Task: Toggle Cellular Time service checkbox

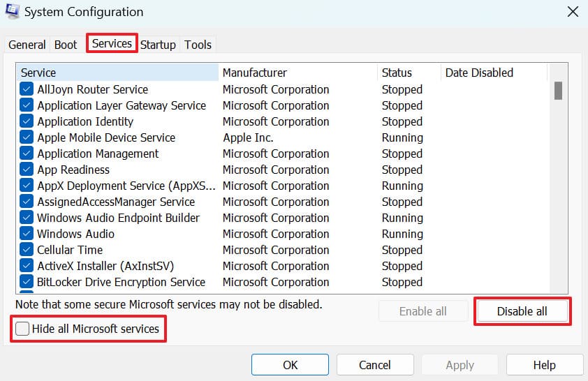Action: point(27,250)
